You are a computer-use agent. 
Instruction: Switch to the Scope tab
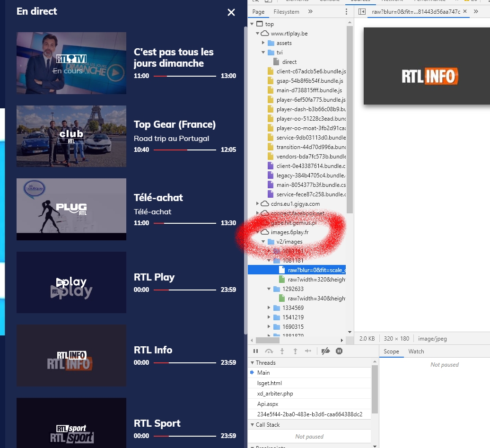tap(391, 351)
